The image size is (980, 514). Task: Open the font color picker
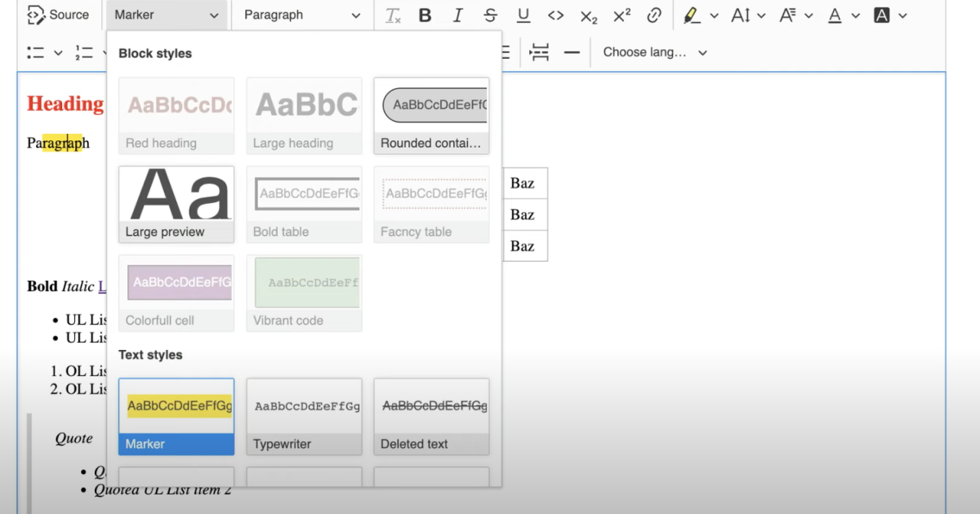(844, 16)
